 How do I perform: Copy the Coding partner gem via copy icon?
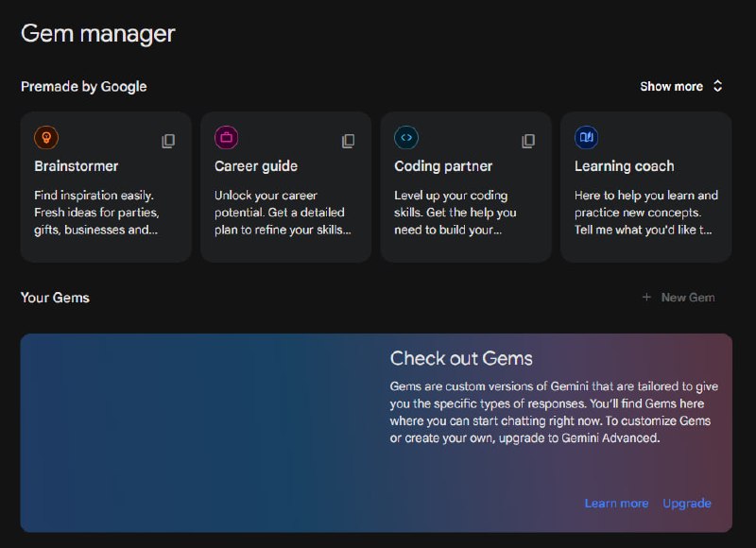[x=528, y=141]
